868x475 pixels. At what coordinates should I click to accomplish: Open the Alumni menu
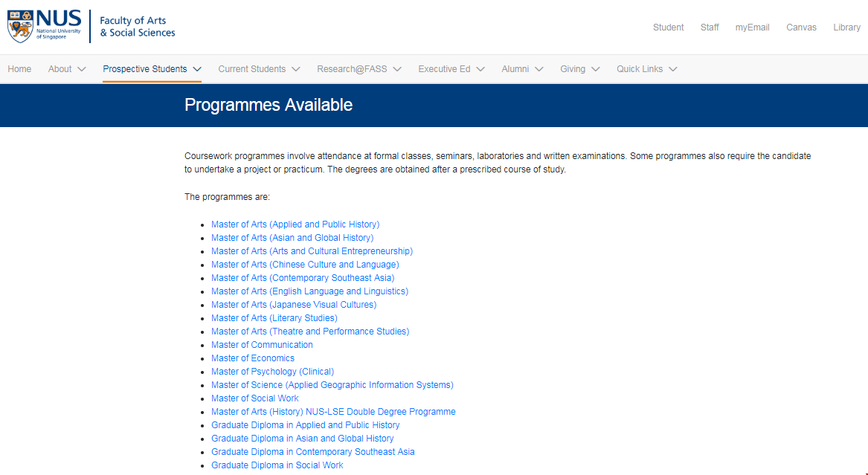(515, 69)
